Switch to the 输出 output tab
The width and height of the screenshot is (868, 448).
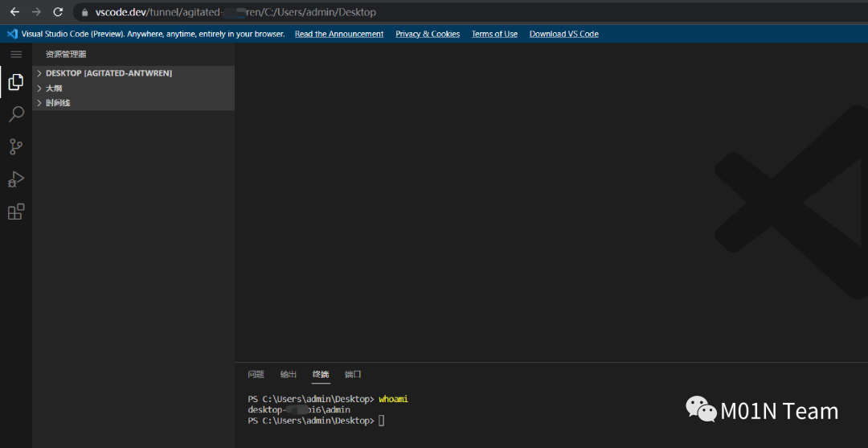coord(289,374)
